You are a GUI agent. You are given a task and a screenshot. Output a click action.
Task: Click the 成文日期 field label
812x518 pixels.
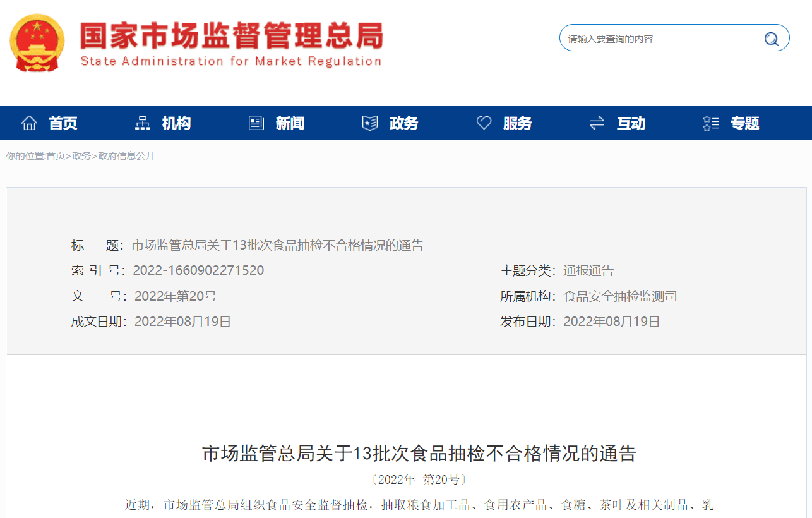99,322
